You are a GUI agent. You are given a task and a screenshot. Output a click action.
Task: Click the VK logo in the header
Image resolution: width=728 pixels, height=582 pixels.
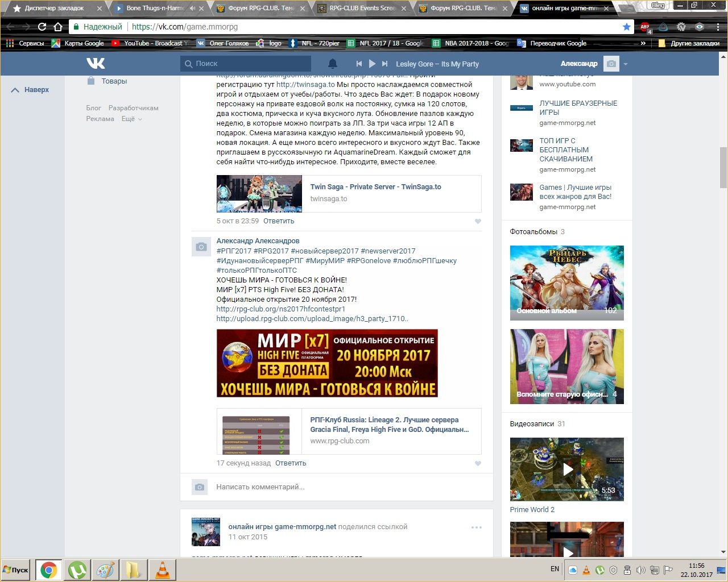pyautogui.click(x=96, y=64)
